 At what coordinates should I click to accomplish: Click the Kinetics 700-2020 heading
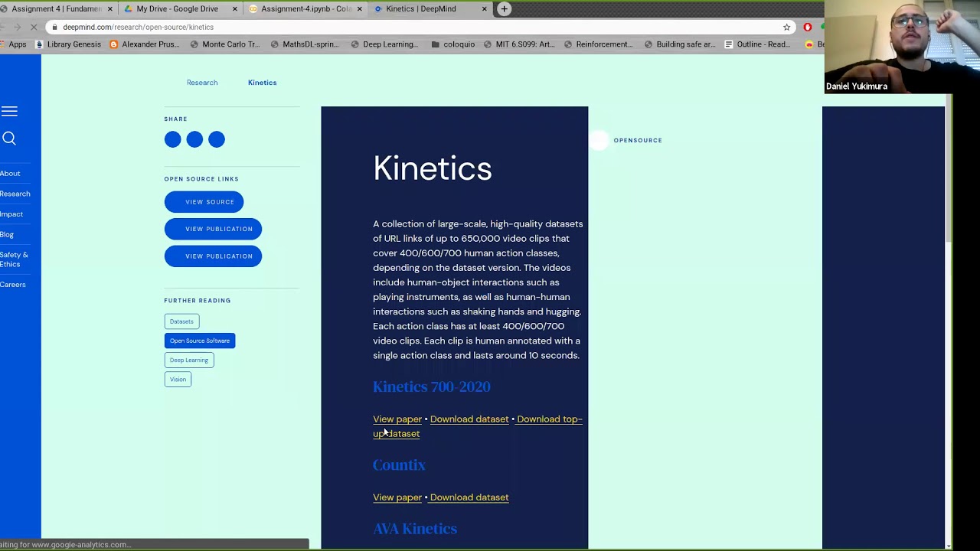[x=431, y=386]
